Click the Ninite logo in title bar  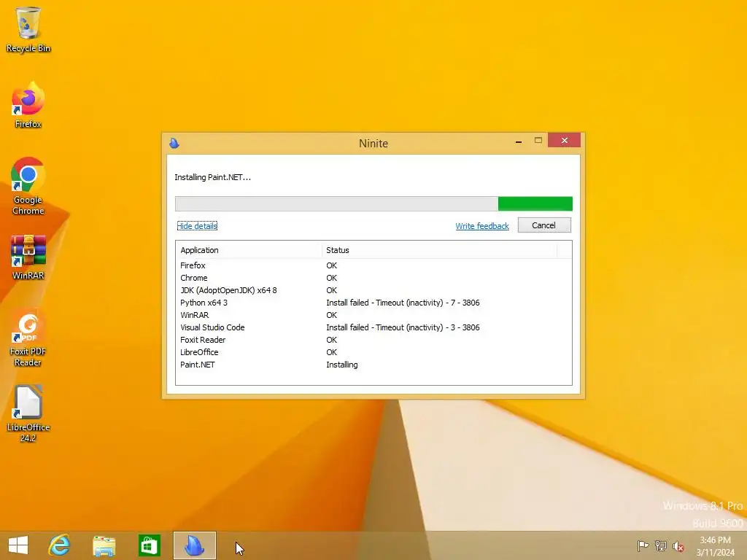pyautogui.click(x=174, y=143)
